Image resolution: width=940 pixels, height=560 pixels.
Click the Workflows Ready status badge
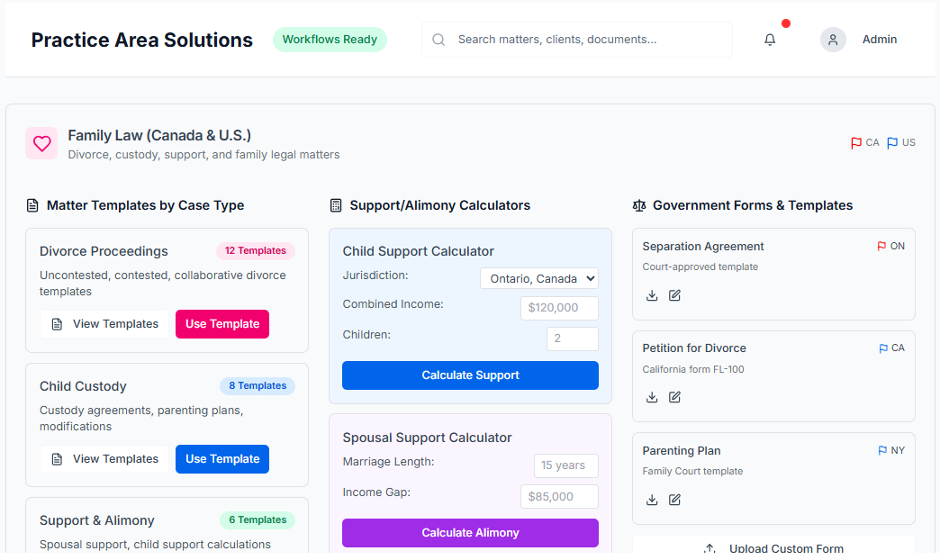(x=330, y=40)
